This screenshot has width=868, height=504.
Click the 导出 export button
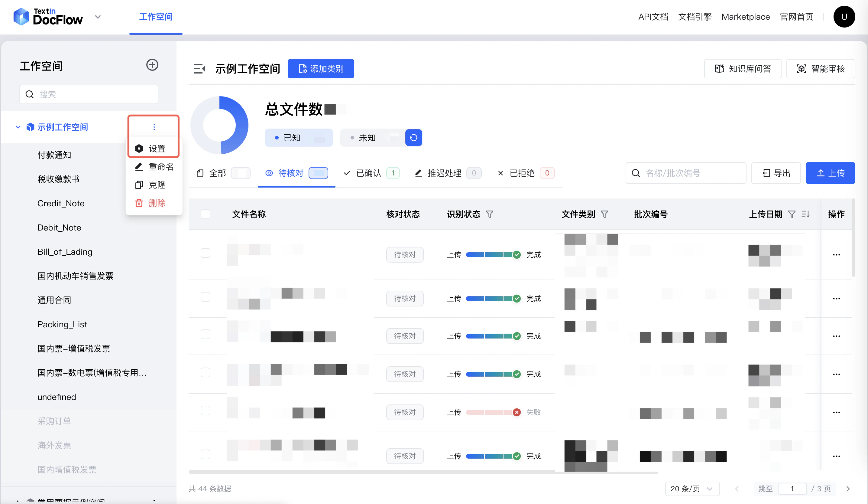(776, 173)
